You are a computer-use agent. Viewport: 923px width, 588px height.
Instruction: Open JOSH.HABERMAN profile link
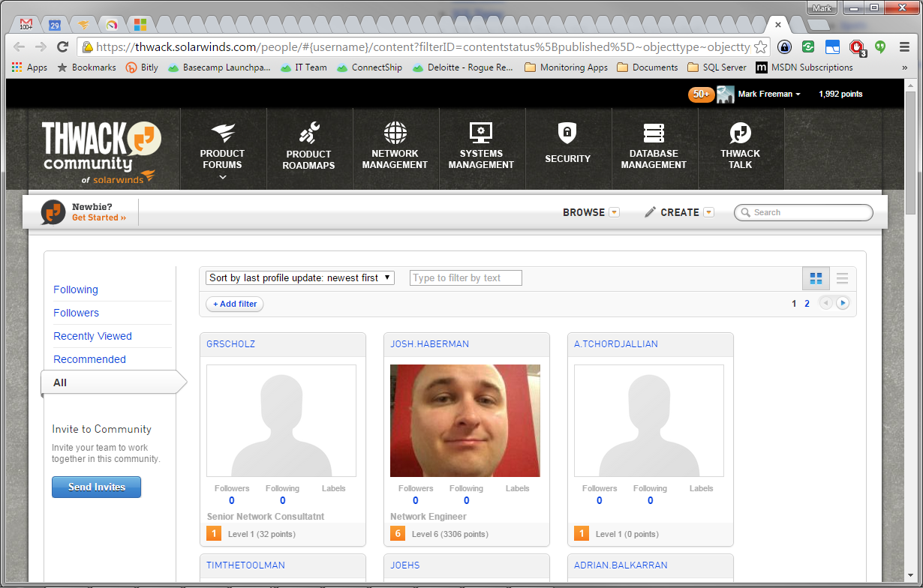pyautogui.click(x=429, y=344)
